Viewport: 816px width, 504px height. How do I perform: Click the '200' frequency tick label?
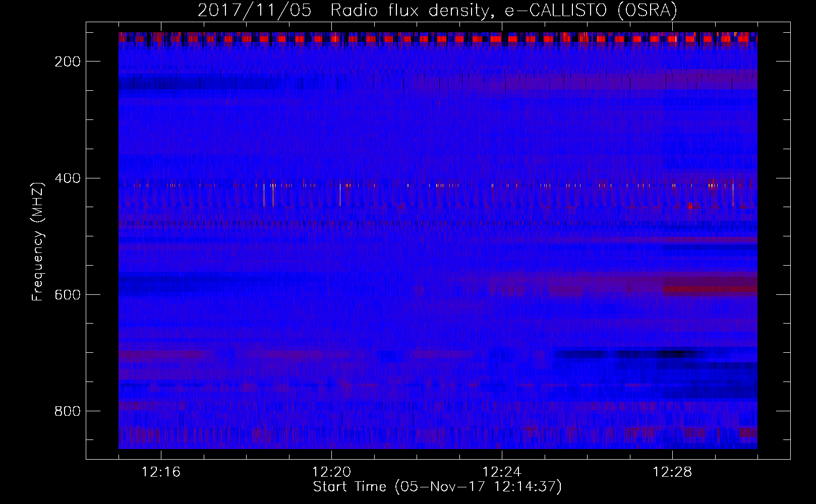68,61
